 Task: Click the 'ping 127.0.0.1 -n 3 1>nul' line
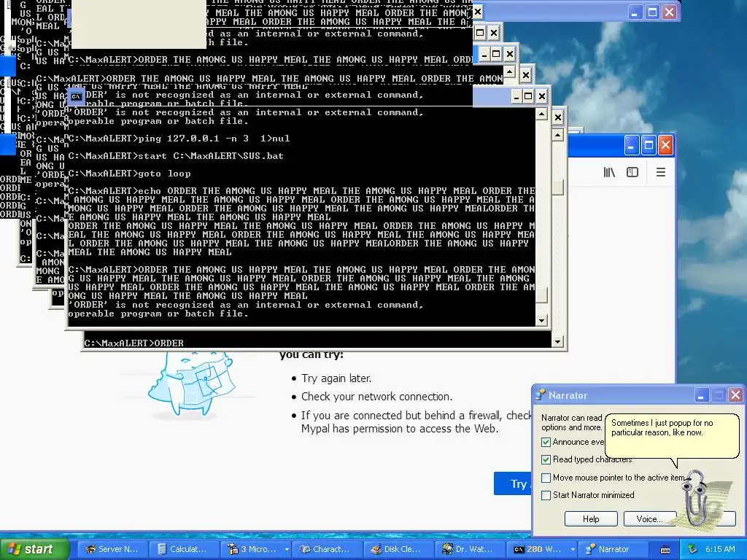(179, 139)
